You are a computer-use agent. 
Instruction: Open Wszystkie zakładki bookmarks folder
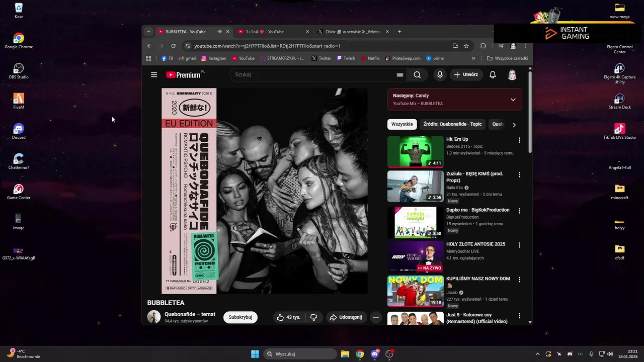click(x=507, y=58)
